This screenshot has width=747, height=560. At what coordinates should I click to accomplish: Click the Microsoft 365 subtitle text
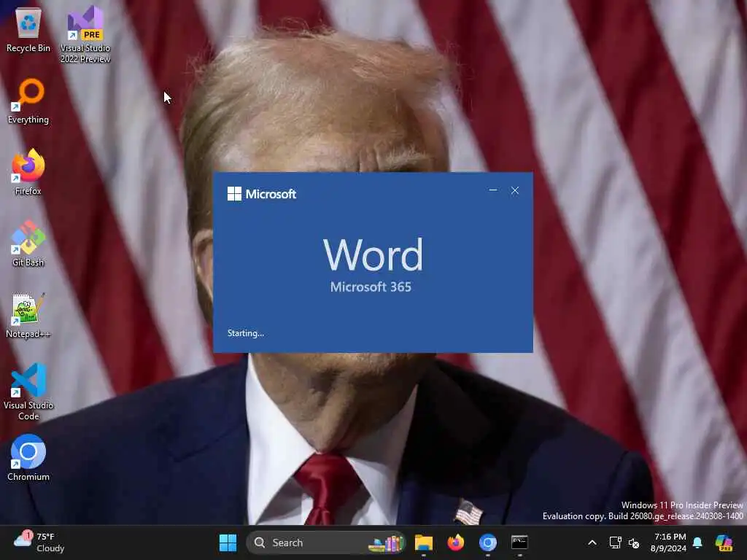[x=371, y=287]
